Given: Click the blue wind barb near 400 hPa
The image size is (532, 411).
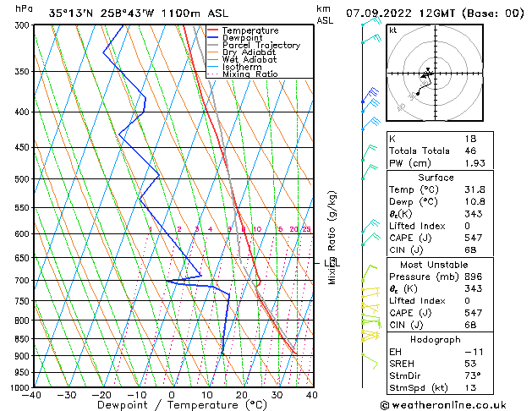Looking at the screenshot, I should 370,107.
